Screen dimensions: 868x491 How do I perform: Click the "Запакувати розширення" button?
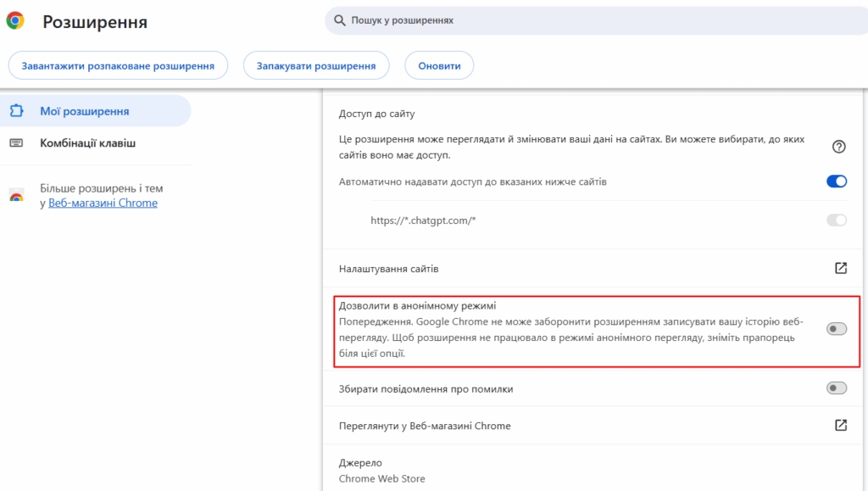[315, 65]
